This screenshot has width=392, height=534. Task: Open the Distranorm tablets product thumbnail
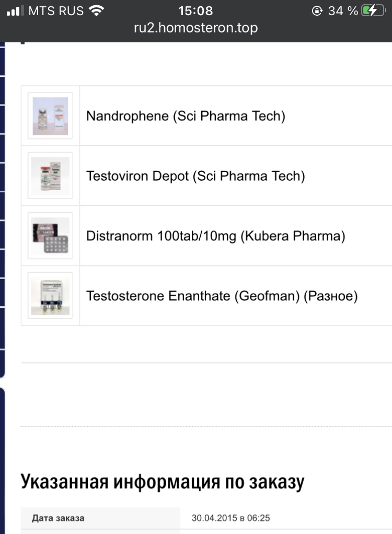(x=50, y=236)
